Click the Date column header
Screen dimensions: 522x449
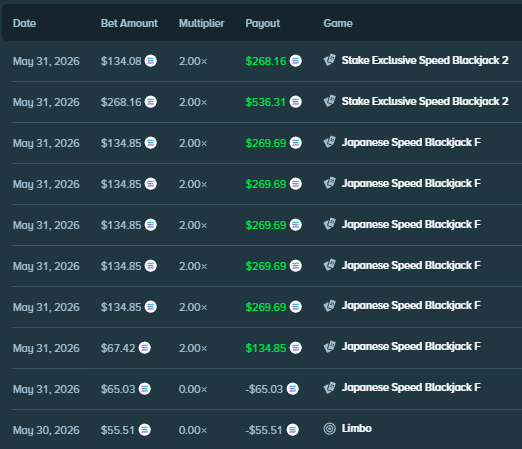click(x=24, y=23)
